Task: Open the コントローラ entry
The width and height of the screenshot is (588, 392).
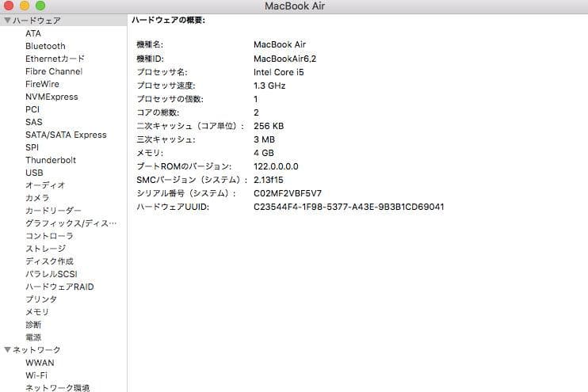Action: (49, 236)
